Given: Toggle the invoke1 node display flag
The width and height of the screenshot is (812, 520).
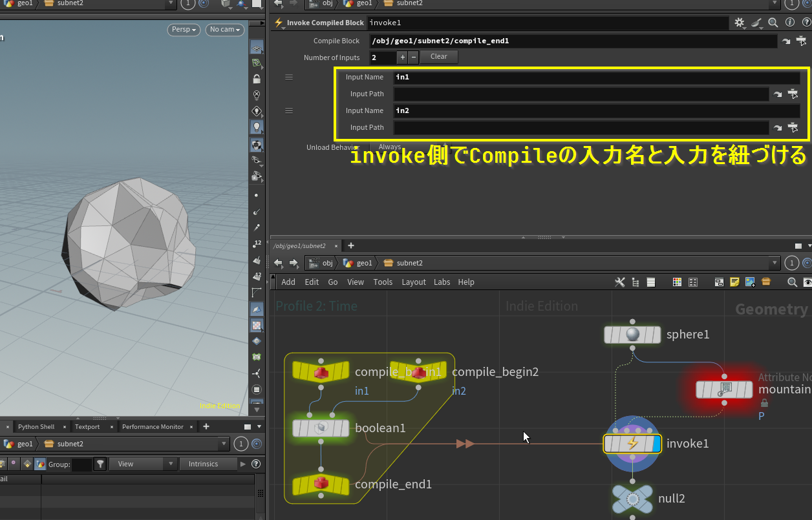Looking at the screenshot, I should tap(656, 444).
